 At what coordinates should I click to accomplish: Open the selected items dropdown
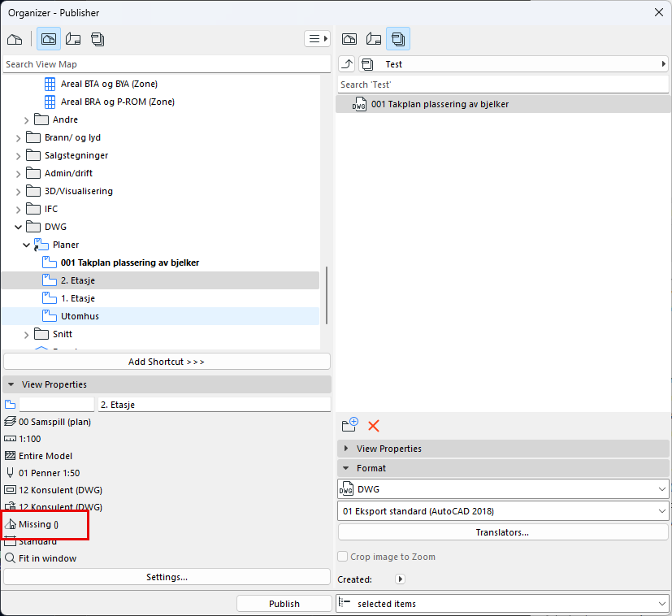coord(502,604)
